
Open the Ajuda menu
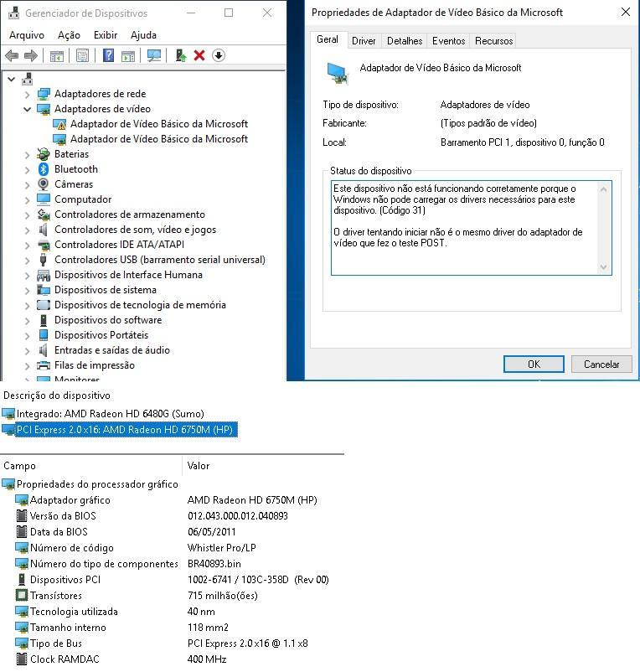coord(143,34)
